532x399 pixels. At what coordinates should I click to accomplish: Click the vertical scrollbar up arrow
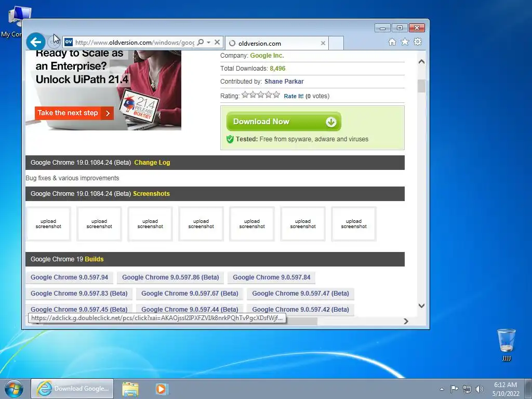pyautogui.click(x=421, y=62)
